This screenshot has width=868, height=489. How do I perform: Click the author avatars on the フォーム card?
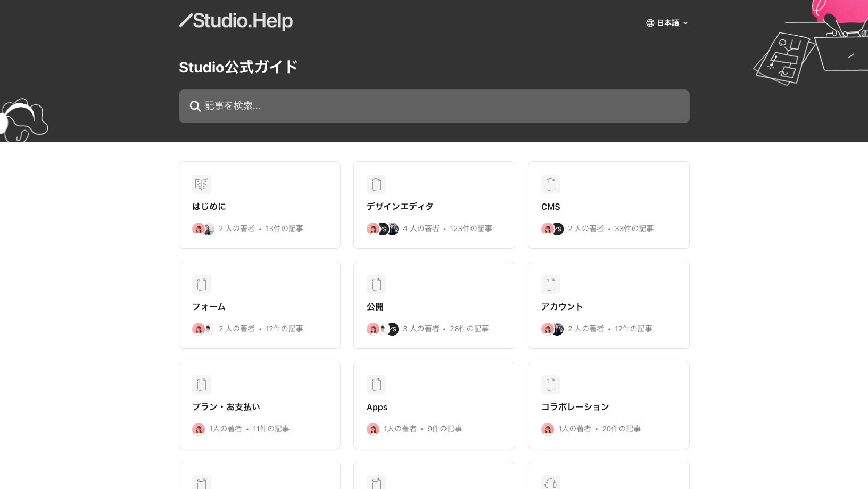203,329
